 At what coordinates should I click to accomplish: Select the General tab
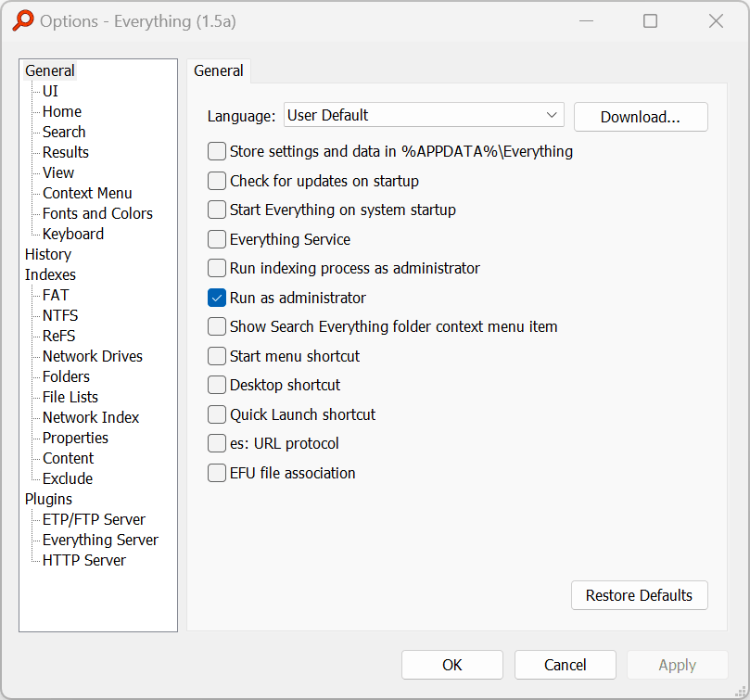[219, 70]
